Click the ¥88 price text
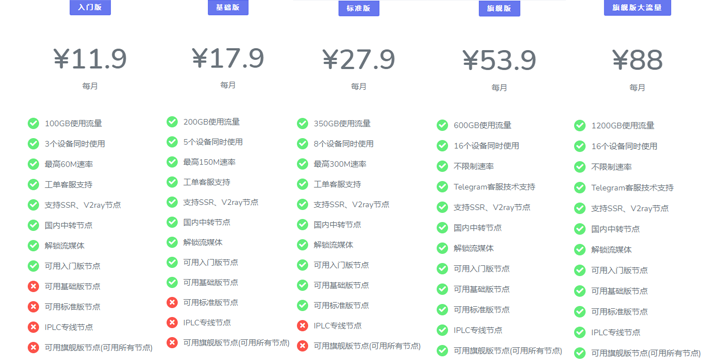Screen dimensions: 720x360 [x=637, y=60]
